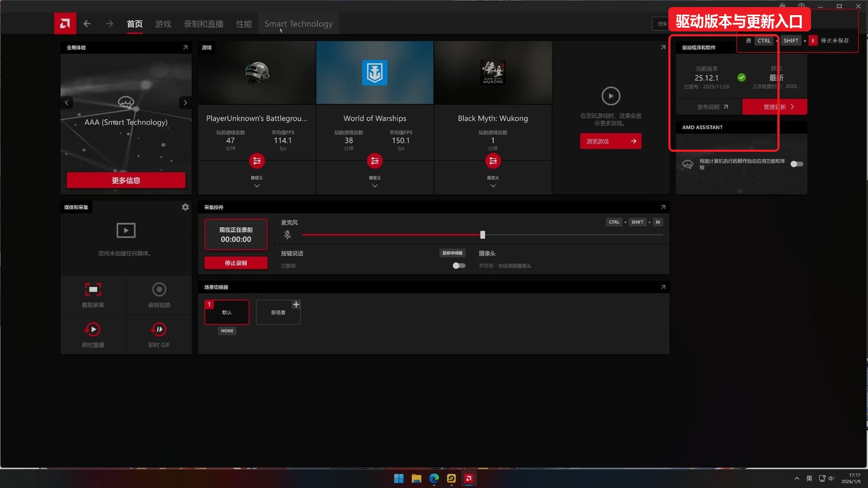Expand the capture controls panel arrow
Screen dimensions: 868x488
pyautogui.click(x=663, y=207)
